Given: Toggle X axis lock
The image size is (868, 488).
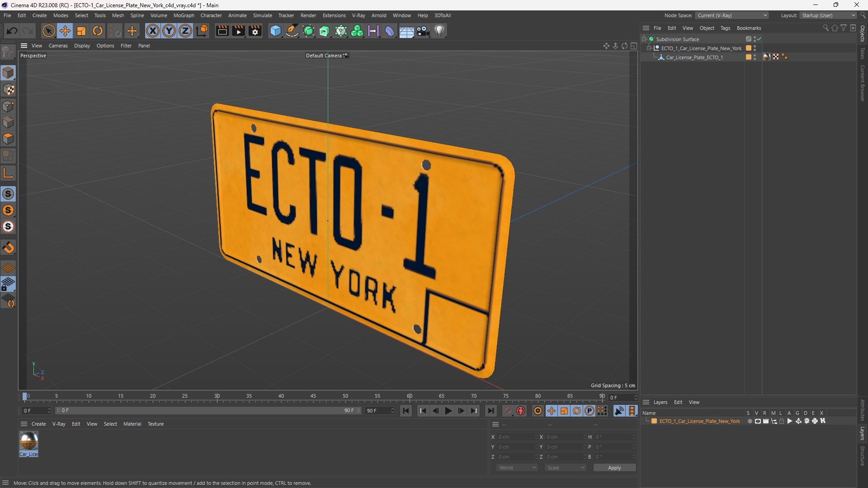Looking at the screenshot, I should tap(153, 31).
